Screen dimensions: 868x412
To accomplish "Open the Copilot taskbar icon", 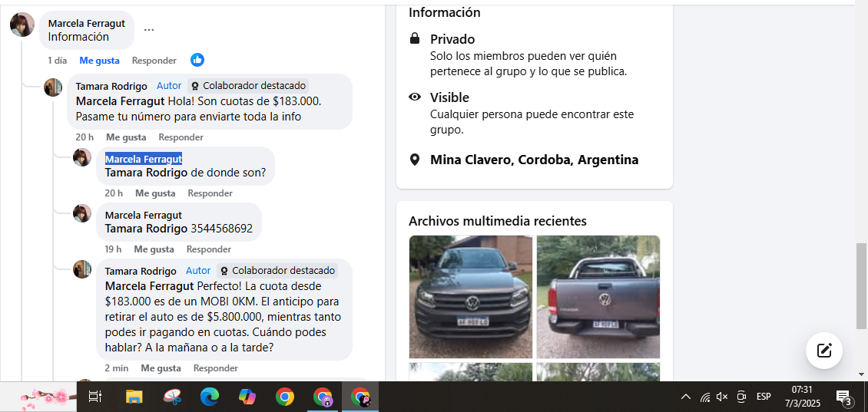I will coord(247,397).
